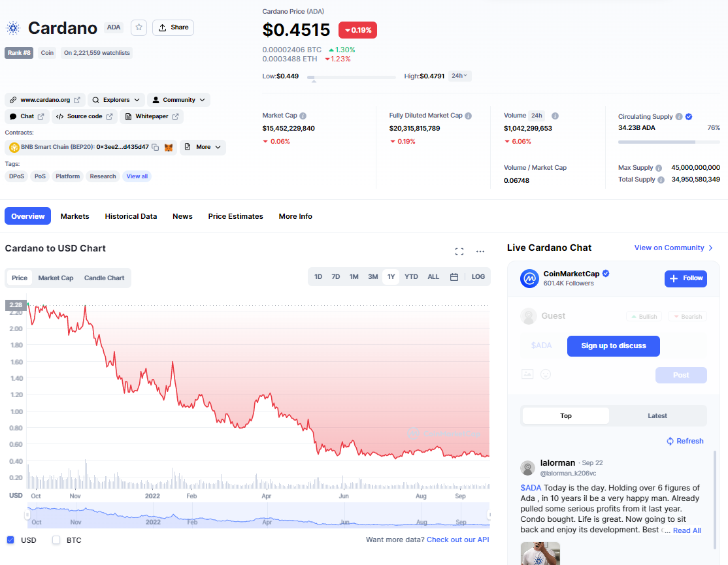
Task: Click the left handle of chart range selector
Action: [x=27, y=515]
